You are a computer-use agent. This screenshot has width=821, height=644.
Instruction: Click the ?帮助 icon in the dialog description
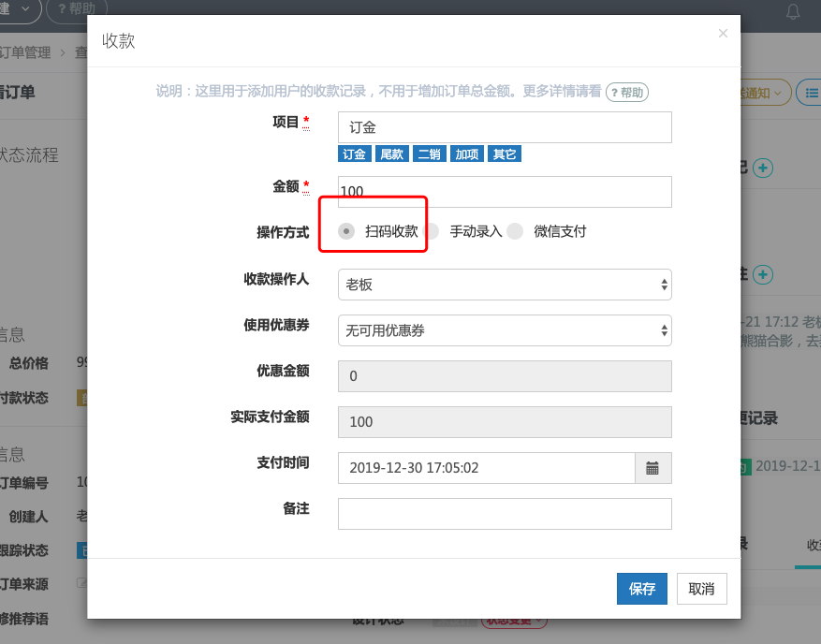626,92
